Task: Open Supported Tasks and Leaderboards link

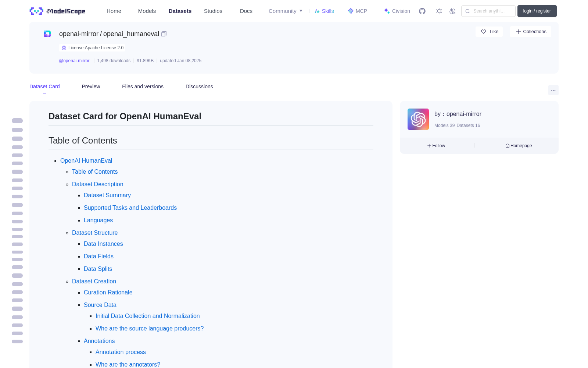Action: pyautogui.click(x=130, y=208)
